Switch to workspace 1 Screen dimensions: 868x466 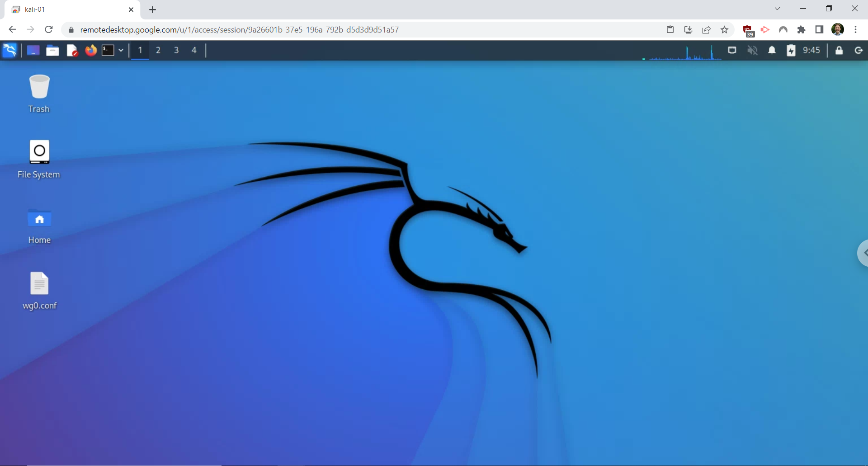click(140, 50)
